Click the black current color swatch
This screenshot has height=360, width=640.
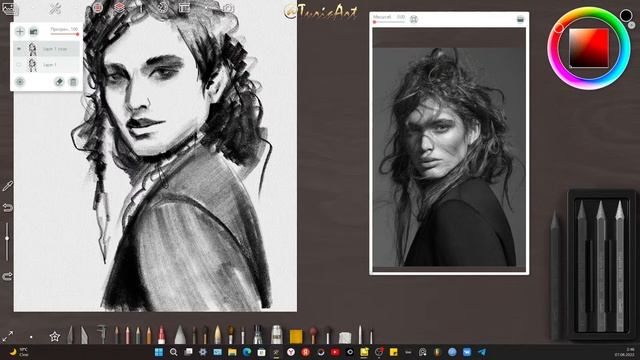pyautogui.click(x=626, y=16)
